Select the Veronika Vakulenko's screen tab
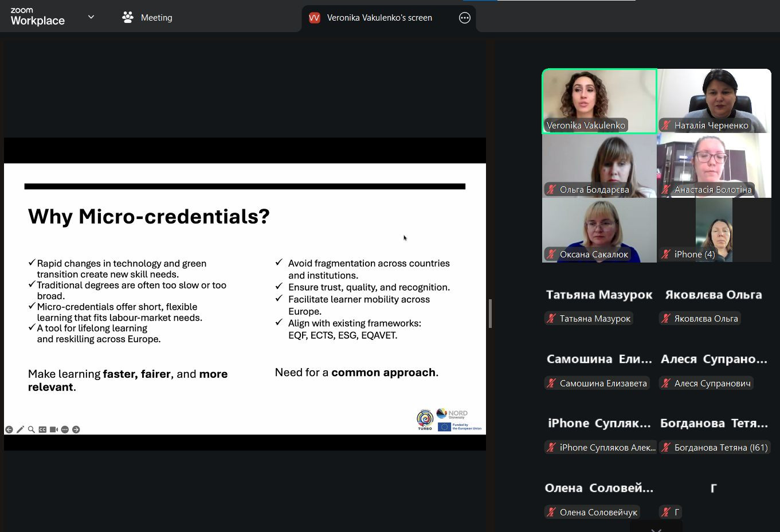780x532 pixels. [379, 18]
